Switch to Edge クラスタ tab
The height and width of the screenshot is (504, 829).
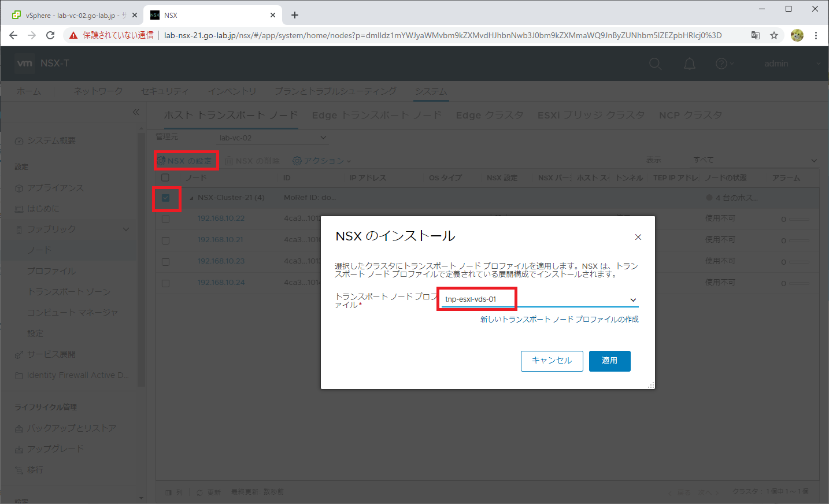489,115
